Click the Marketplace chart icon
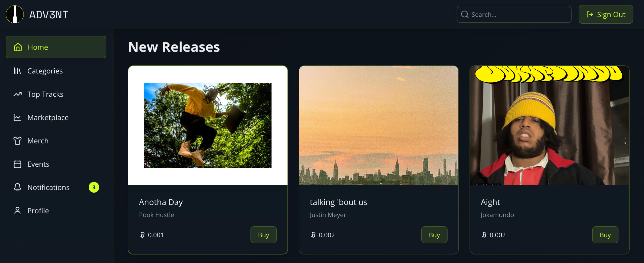The width and height of the screenshot is (644, 263). click(17, 117)
